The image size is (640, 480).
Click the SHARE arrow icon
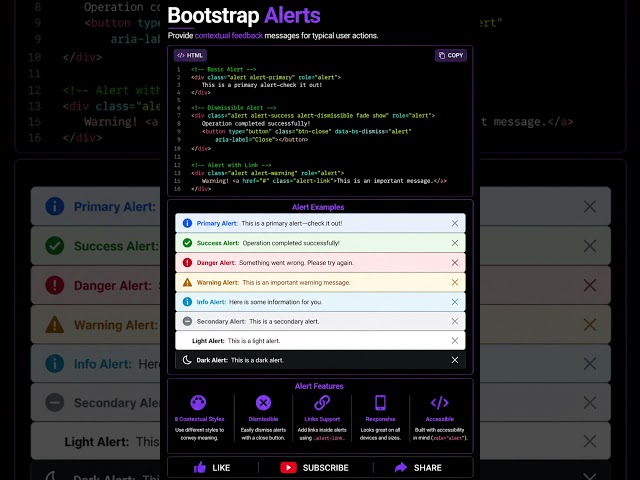coord(401,467)
